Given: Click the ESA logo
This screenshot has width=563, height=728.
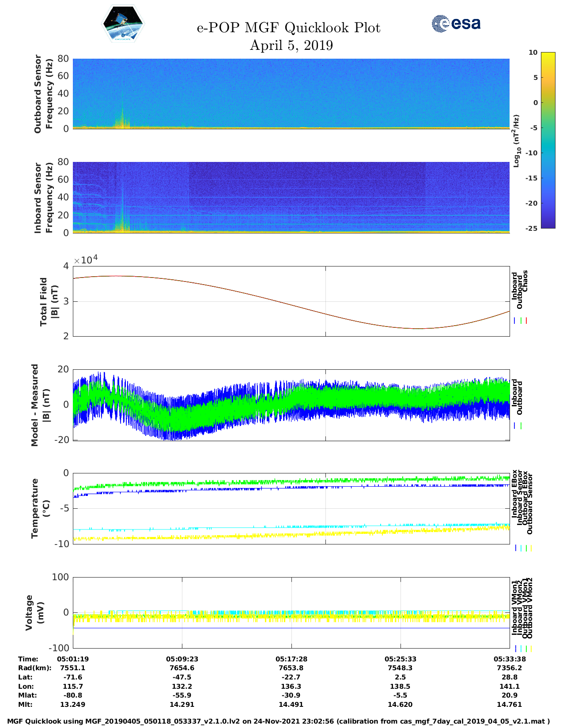Looking at the screenshot, I should (456, 24).
